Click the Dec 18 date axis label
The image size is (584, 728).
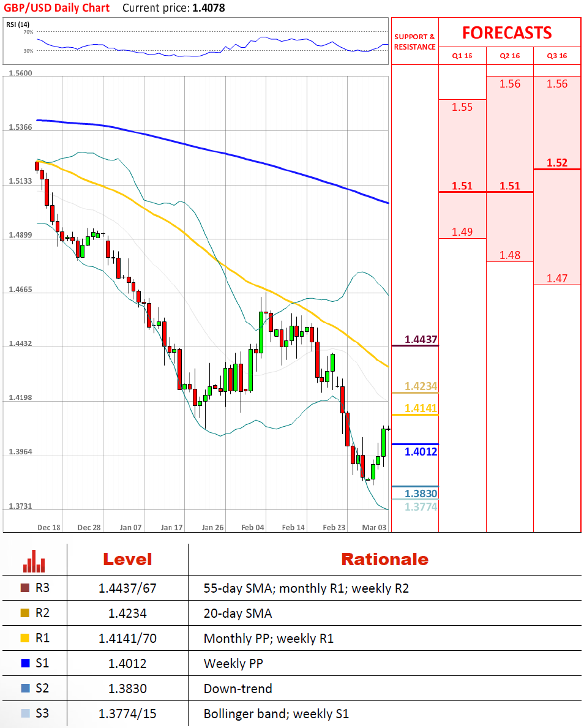click(49, 527)
